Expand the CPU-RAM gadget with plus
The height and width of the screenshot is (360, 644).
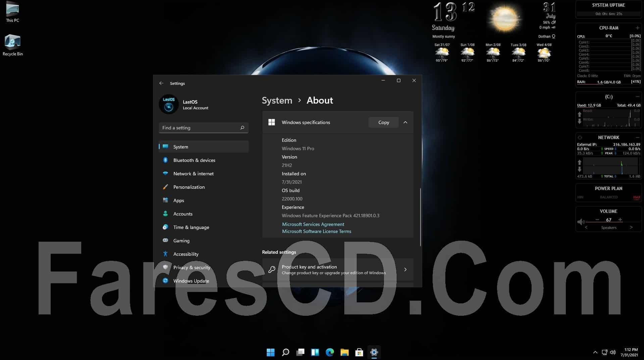tap(637, 28)
